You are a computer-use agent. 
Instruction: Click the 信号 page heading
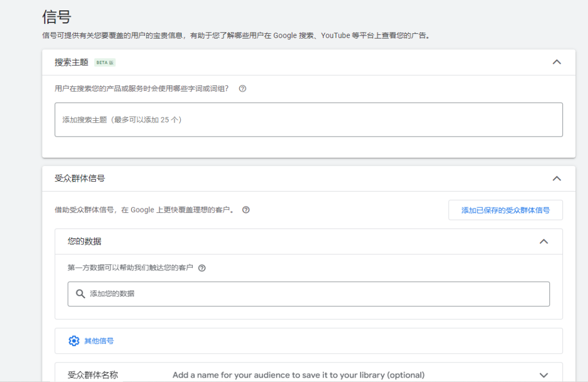[x=57, y=17]
